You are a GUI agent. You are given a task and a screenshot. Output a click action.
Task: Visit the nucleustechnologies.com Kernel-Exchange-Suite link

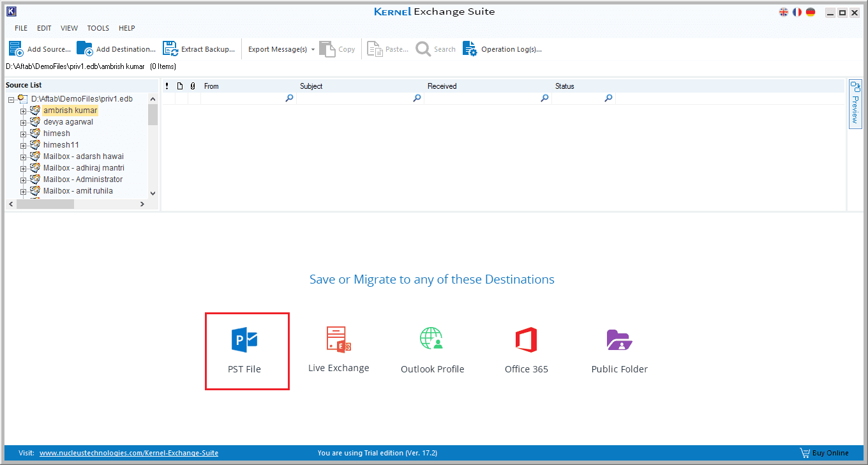tap(129, 453)
